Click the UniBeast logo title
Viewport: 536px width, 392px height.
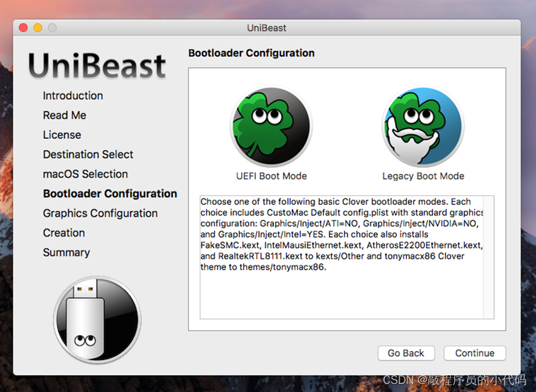click(97, 66)
